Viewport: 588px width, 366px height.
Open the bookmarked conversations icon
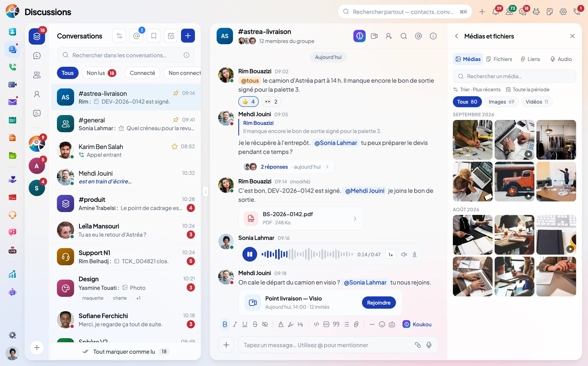click(154, 36)
